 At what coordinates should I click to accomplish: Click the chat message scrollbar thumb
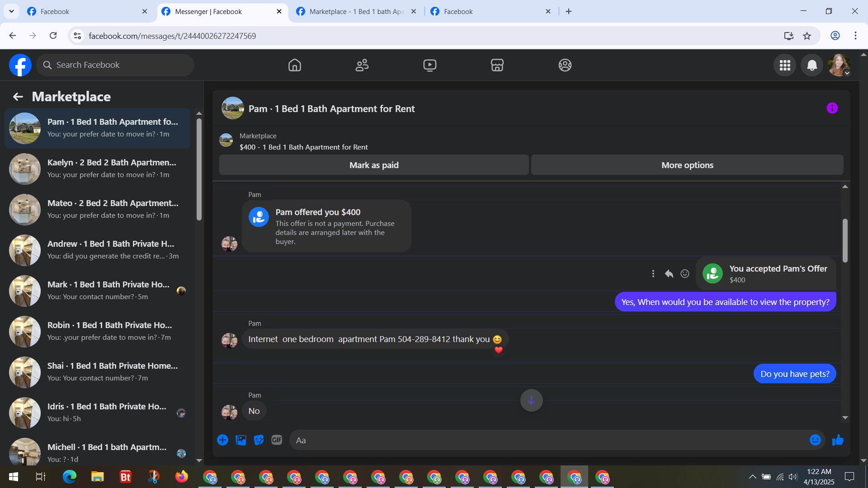pyautogui.click(x=845, y=240)
